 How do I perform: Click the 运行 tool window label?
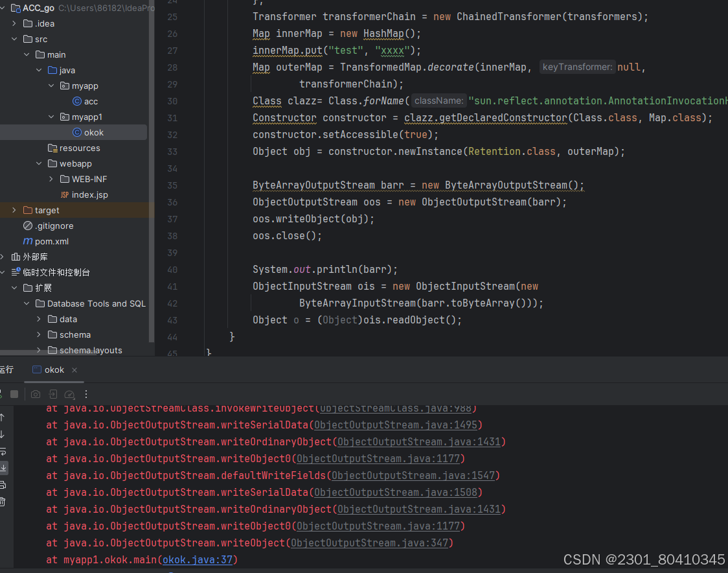(x=6, y=370)
